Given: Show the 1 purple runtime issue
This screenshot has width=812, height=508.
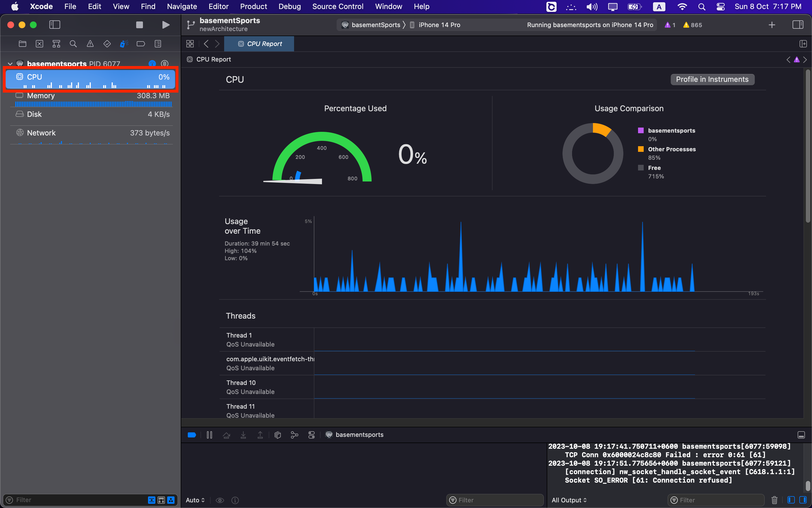Looking at the screenshot, I should (670, 25).
